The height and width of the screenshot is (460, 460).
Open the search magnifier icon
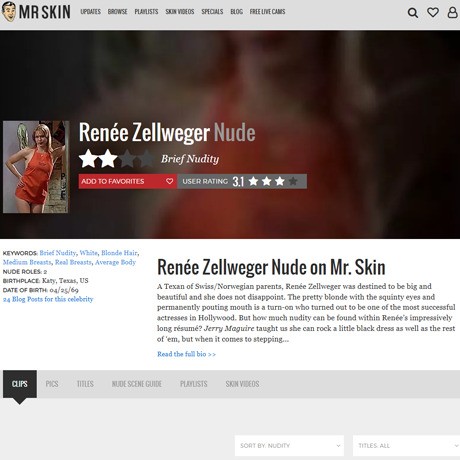[413, 13]
